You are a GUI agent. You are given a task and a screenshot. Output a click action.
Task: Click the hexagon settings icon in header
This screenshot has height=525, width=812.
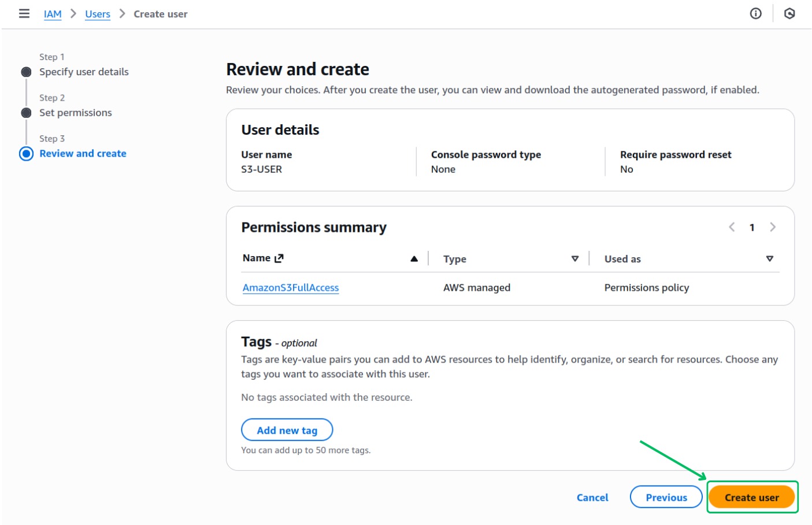click(789, 13)
